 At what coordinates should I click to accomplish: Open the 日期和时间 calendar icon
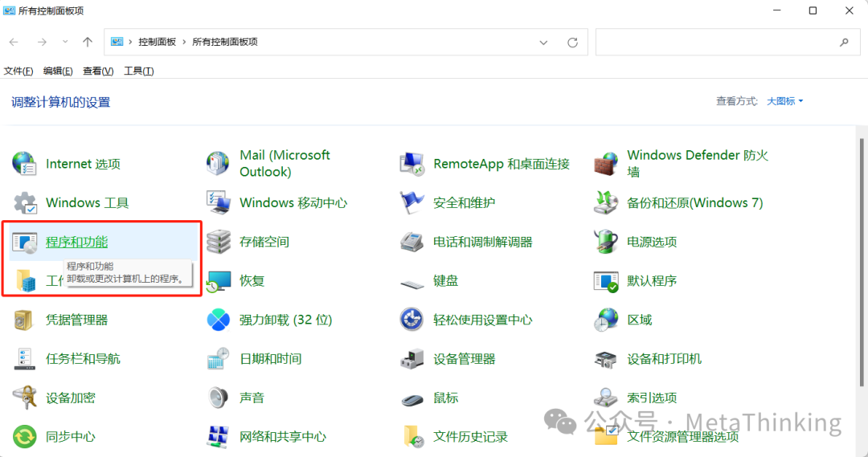(x=218, y=358)
